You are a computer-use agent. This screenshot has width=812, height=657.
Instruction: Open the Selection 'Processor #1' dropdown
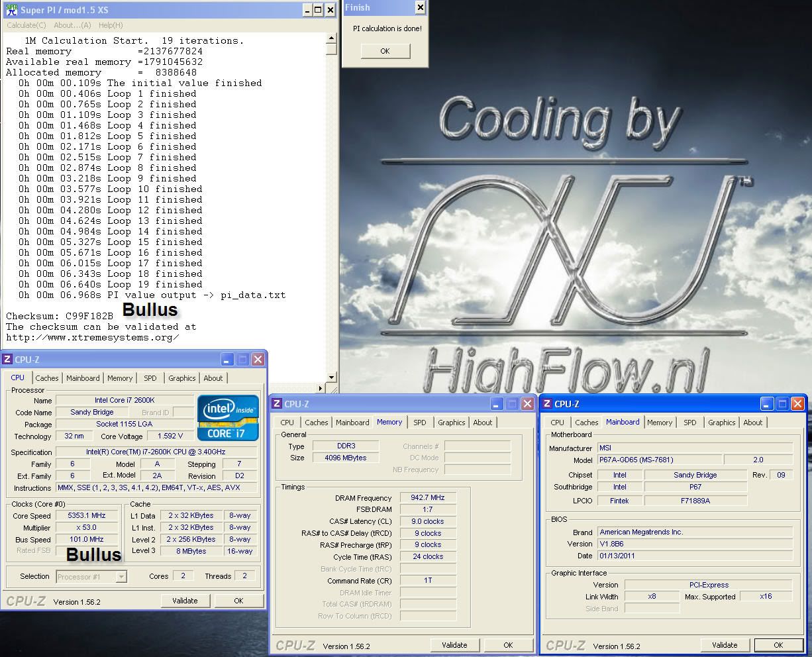[x=91, y=577]
